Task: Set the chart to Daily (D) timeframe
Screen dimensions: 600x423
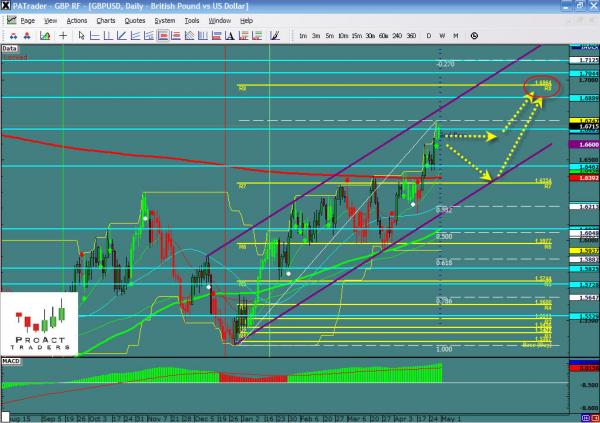Action: [x=428, y=36]
